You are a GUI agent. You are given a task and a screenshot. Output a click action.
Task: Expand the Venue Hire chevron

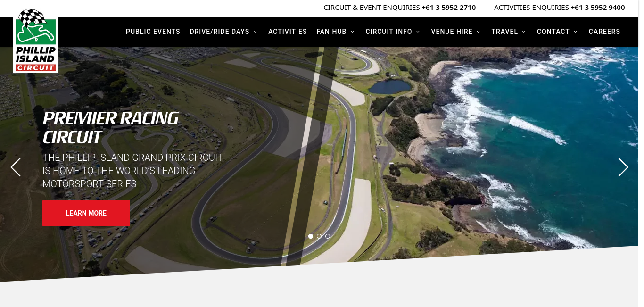(x=478, y=32)
